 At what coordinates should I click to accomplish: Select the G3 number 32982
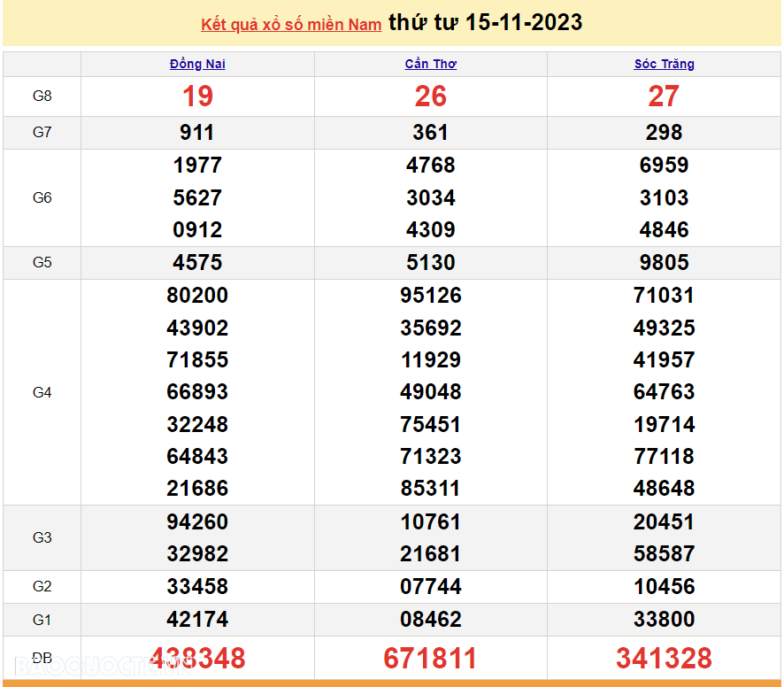[197, 554]
